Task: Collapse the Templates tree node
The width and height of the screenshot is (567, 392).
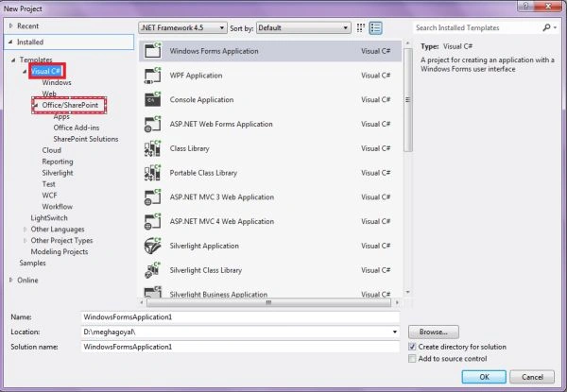Action: pyautogui.click(x=13, y=60)
